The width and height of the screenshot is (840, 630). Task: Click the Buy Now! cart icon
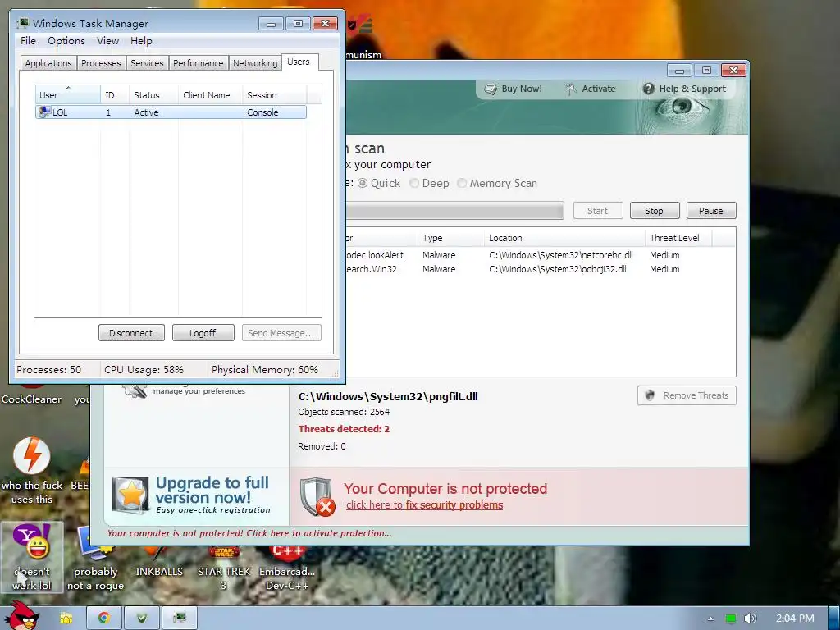pos(491,89)
